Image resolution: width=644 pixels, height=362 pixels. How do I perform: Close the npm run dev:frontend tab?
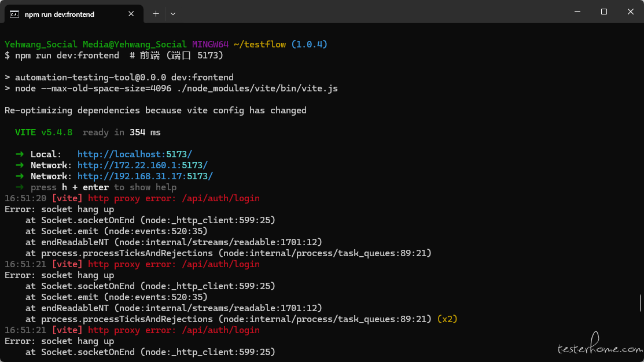(131, 14)
